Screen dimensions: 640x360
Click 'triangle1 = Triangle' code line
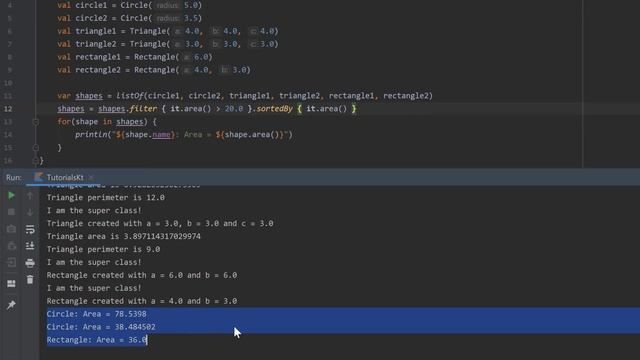[x=168, y=31]
